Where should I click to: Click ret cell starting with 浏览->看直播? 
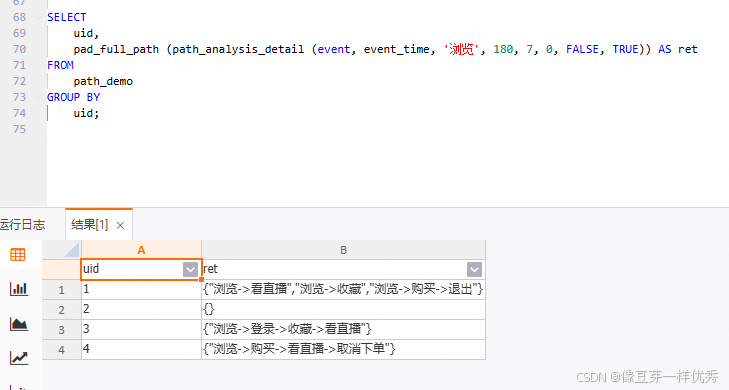pyautogui.click(x=344, y=290)
